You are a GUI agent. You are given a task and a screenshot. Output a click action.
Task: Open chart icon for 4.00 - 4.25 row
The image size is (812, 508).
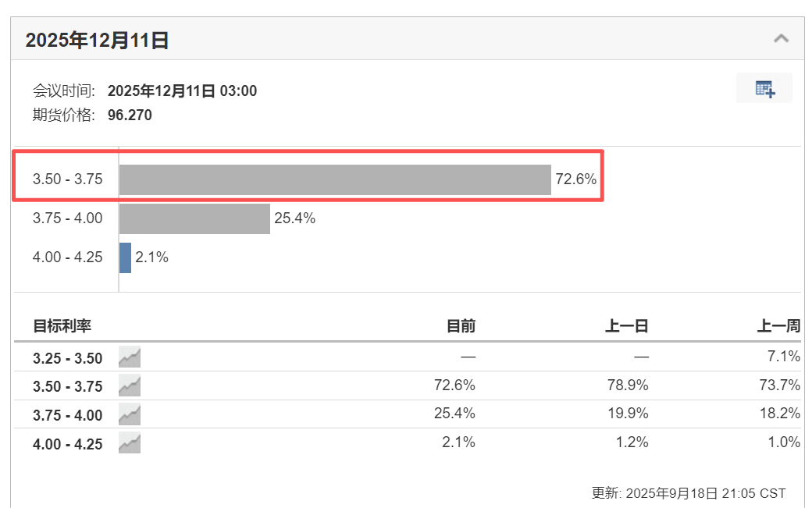click(x=130, y=442)
